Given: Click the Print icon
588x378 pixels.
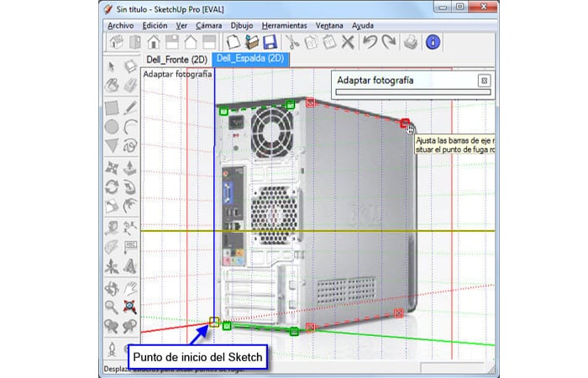Looking at the screenshot, I should pos(411,42).
